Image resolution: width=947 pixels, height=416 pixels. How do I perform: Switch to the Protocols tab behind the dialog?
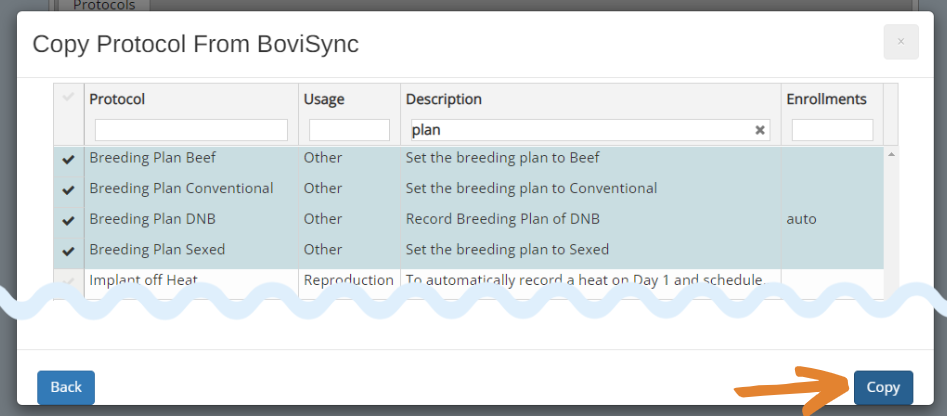coord(105,5)
